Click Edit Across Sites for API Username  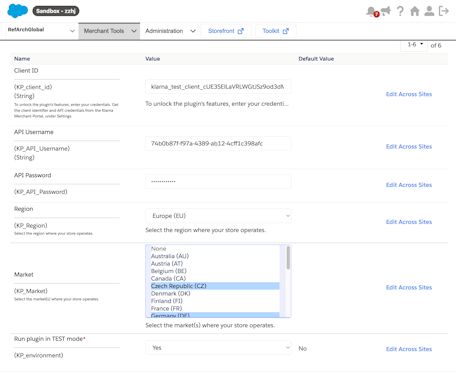click(409, 146)
